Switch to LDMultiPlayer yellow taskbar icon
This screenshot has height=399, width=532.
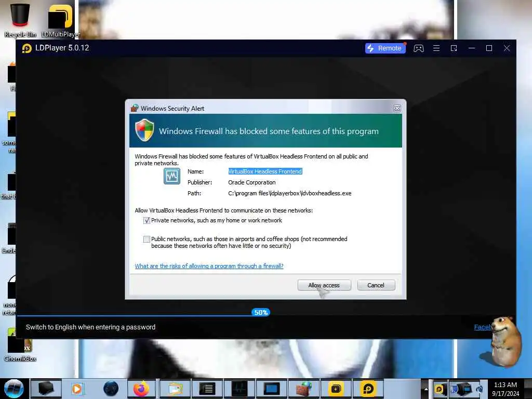coord(336,389)
